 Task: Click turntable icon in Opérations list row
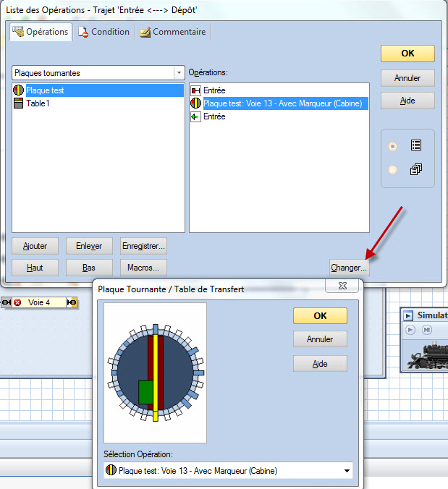[x=195, y=103]
